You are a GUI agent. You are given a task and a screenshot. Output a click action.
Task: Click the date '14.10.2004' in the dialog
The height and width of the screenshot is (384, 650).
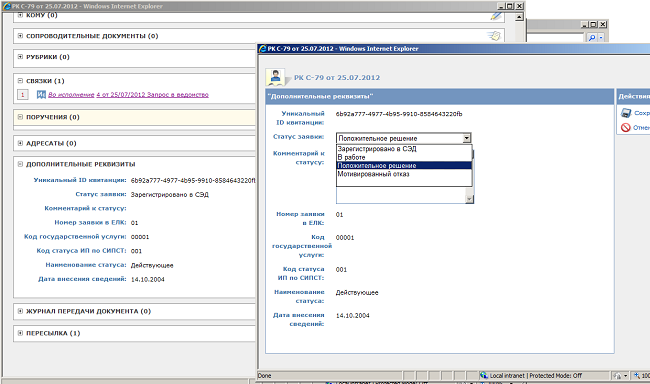[x=352, y=316]
